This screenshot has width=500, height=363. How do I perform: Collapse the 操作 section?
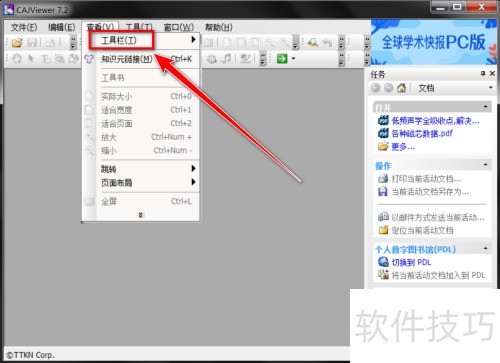coord(485,165)
